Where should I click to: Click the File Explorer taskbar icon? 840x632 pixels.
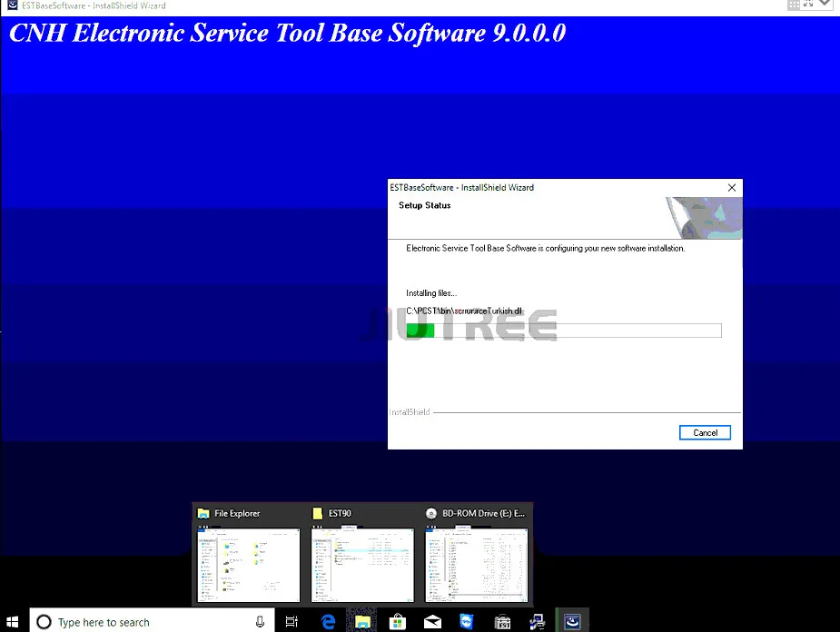[x=362, y=622]
